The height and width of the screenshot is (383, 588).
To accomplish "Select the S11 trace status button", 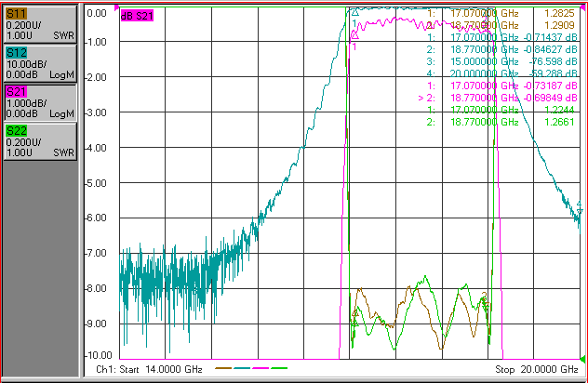I will point(40,24).
